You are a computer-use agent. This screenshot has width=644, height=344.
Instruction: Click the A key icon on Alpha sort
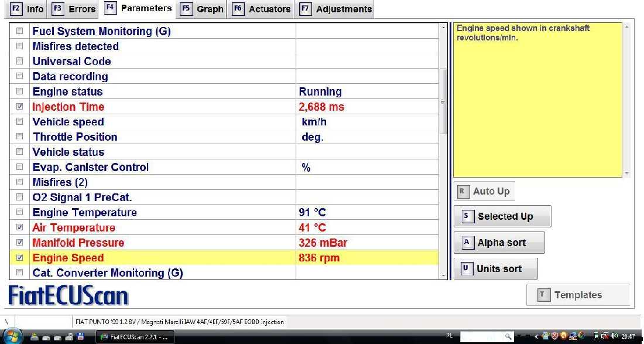467,243
